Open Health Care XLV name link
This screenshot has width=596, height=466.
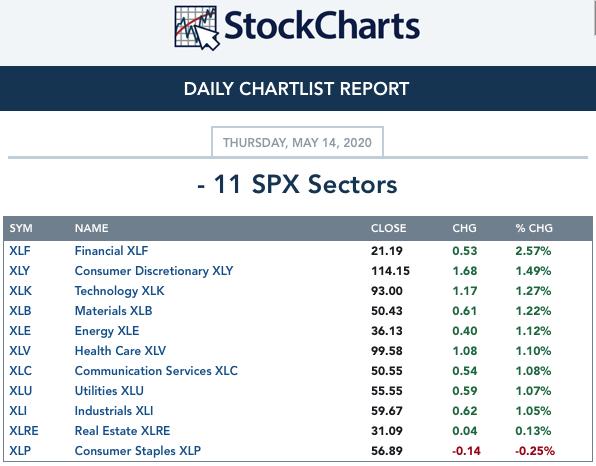tap(120, 351)
